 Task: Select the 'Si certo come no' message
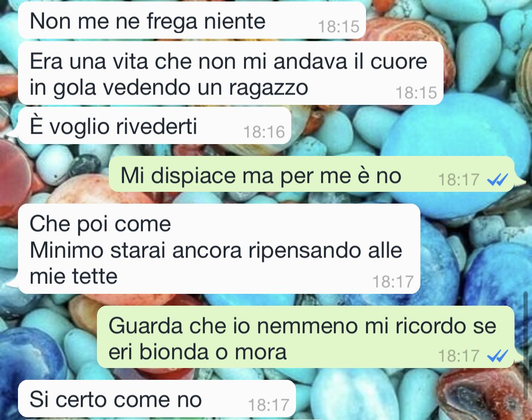click(x=157, y=399)
